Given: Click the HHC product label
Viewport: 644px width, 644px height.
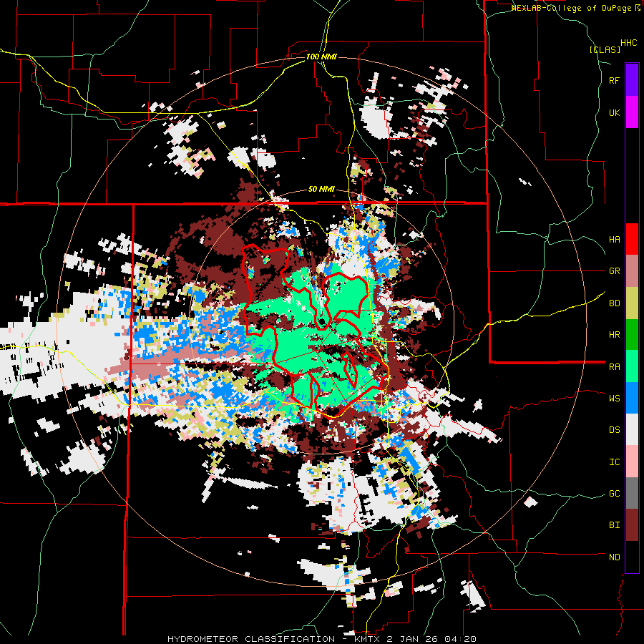Looking at the screenshot, I should (x=628, y=43).
